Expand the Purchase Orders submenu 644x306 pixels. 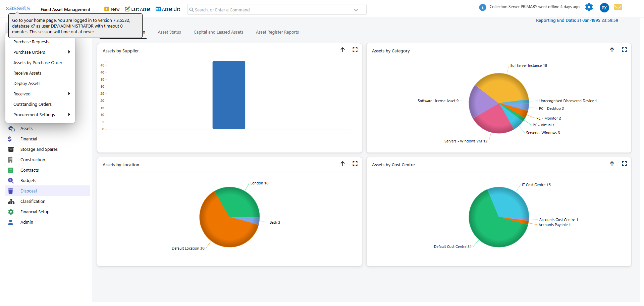[x=69, y=52]
